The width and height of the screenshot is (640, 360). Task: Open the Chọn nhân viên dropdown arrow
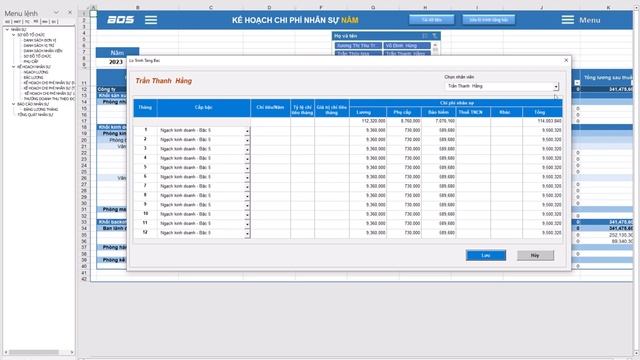pos(556,87)
